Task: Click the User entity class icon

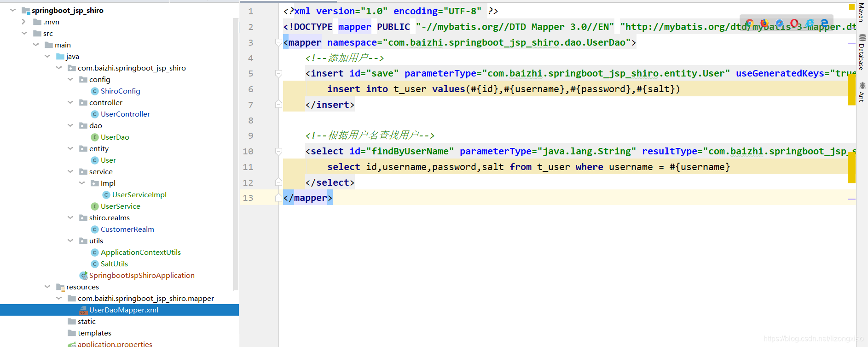Action: point(95,160)
